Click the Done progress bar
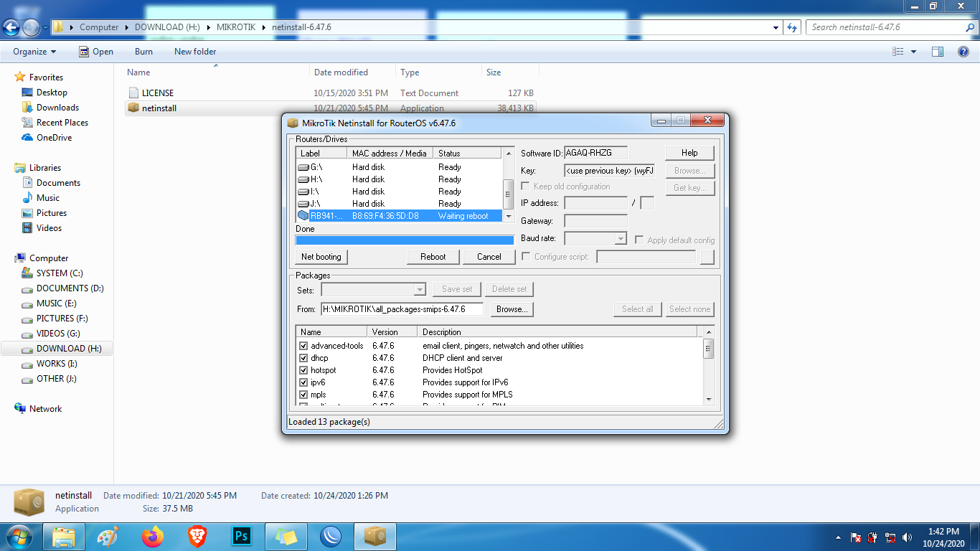This screenshot has height=551, width=980. pyautogui.click(x=405, y=240)
